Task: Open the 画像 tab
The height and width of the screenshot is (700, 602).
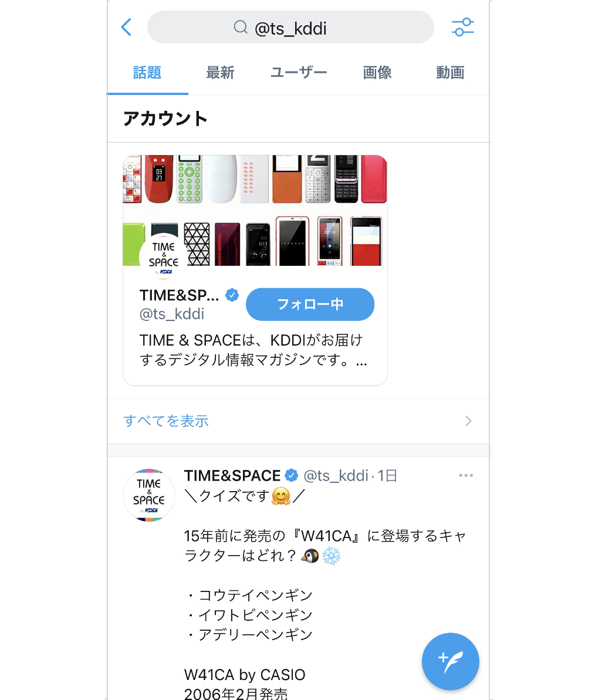Action: (x=377, y=72)
